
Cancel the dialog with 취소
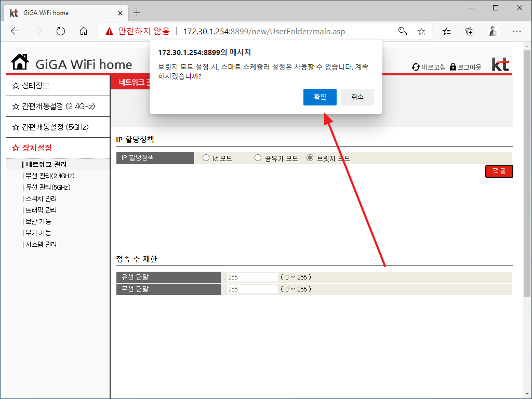357,97
